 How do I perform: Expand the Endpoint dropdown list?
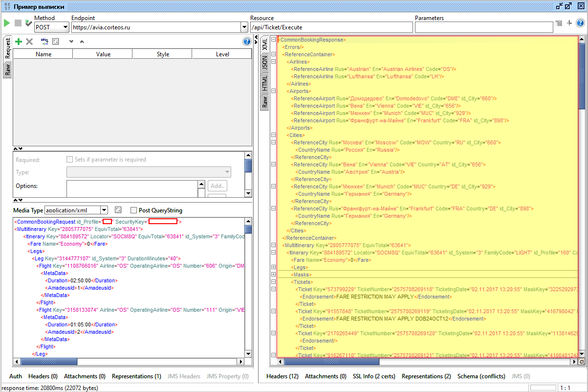click(x=244, y=27)
